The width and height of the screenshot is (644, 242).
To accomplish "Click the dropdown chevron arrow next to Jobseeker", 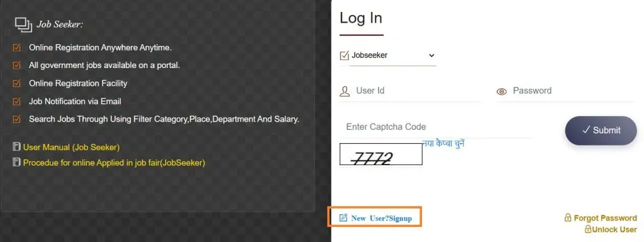I will (x=431, y=55).
